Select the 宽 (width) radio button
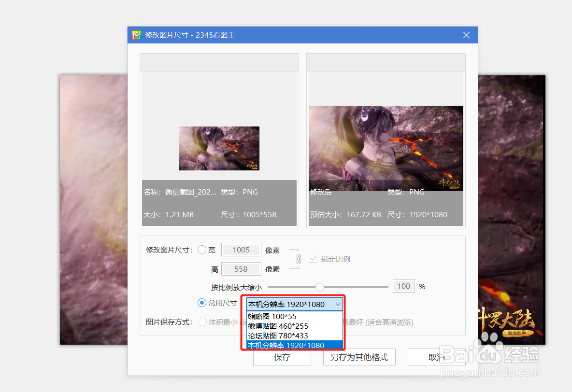572x392 pixels. (x=202, y=250)
